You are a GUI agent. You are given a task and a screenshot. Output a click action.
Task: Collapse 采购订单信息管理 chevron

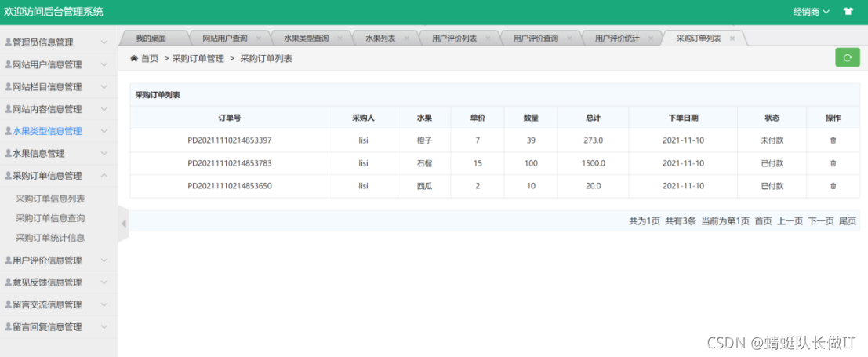[x=104, y=175]
